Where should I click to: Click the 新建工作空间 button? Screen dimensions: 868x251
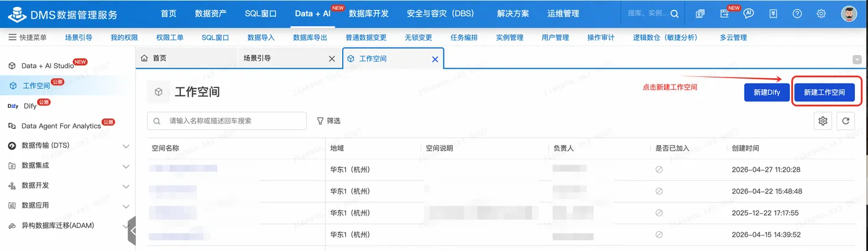(x=825, y=92)
